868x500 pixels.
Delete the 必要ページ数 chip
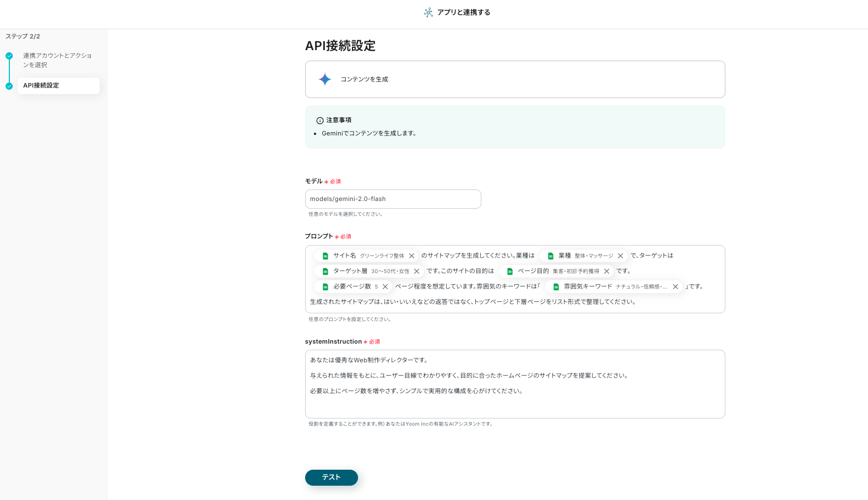pos(385,287)
